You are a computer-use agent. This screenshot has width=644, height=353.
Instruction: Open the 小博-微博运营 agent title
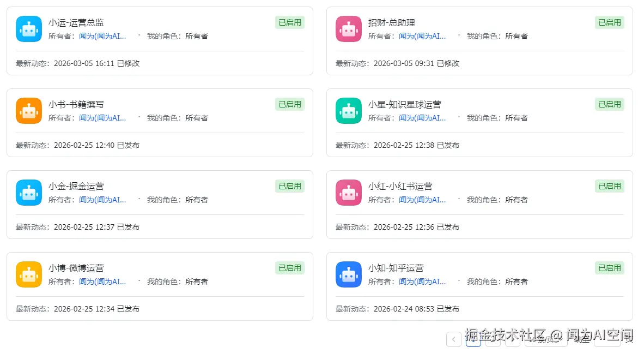(76, 268)
